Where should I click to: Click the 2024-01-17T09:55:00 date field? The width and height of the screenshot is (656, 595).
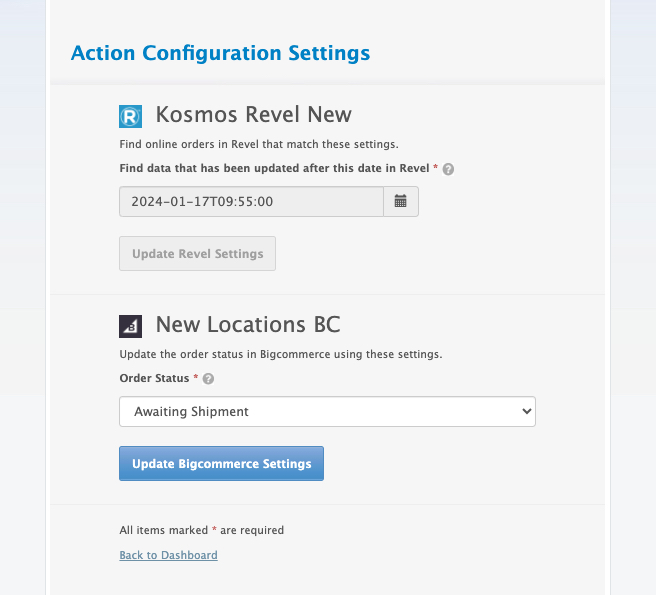tap(251, 201)
